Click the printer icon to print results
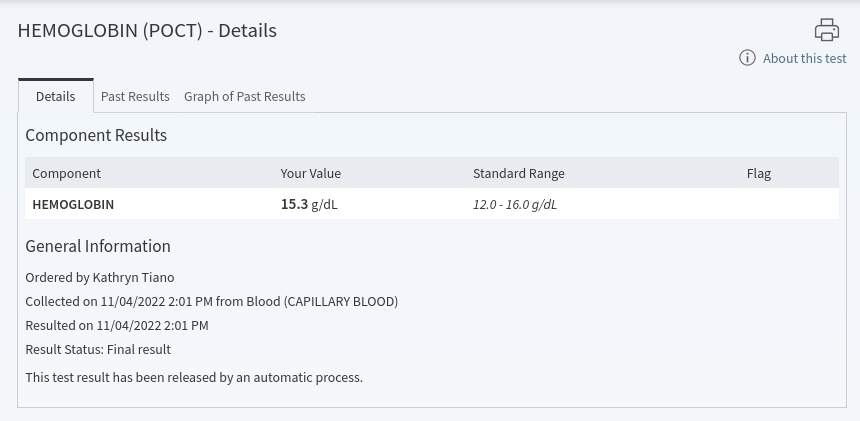Screen dimensions: 860x421 coord(827,30)
